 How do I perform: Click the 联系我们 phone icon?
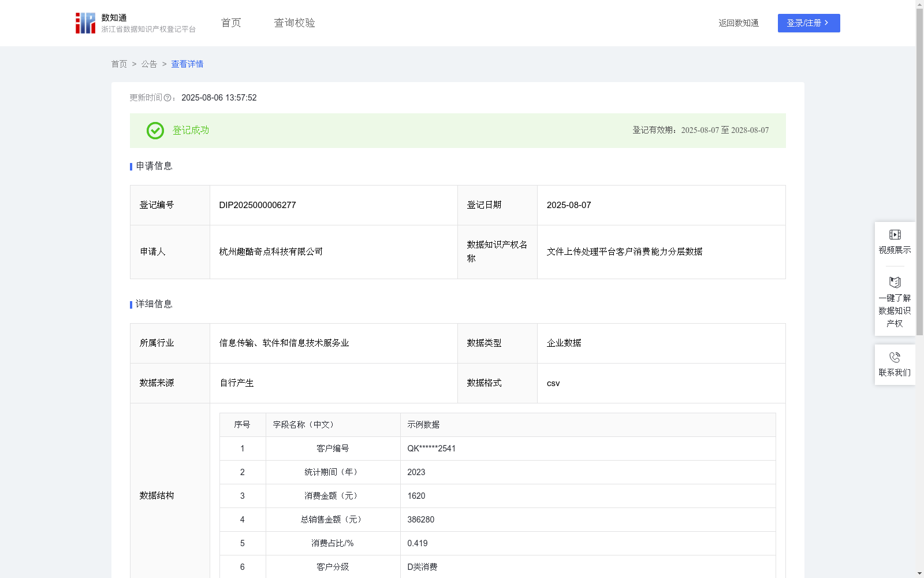pyautogui.click(x=895, y=358)
